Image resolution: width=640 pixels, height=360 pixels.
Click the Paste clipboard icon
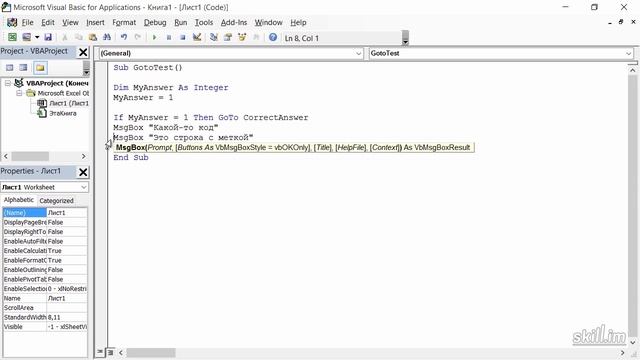[93, 38]
